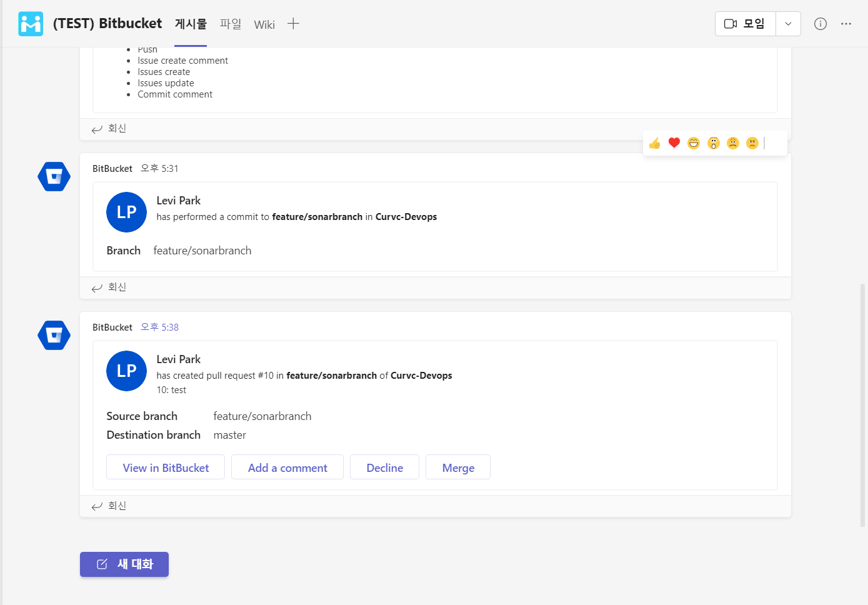The height and width of the screenshot is (605, 868).
Task: Start a new conversation with 새 대화
Action: click(124, 564)
